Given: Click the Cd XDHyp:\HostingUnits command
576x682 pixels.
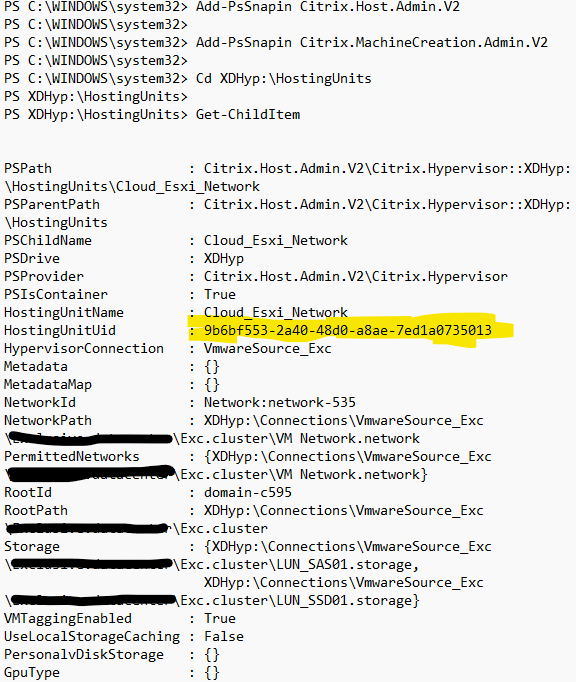Looking at the screenshot, I should click(x=284, y=79).
